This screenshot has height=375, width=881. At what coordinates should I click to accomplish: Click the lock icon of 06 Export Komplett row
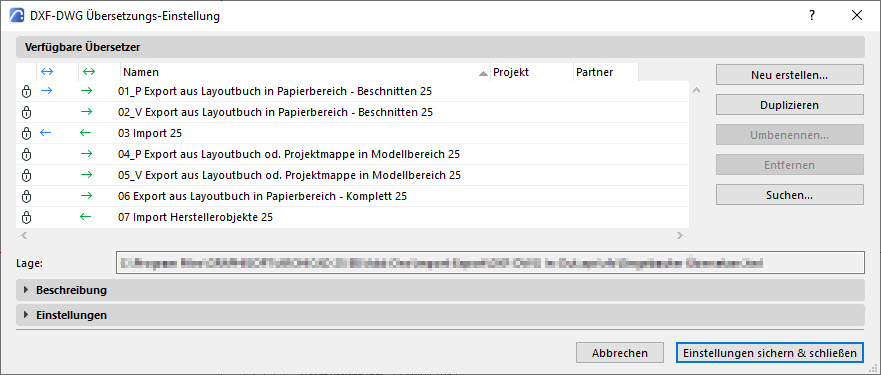point(26,197)
